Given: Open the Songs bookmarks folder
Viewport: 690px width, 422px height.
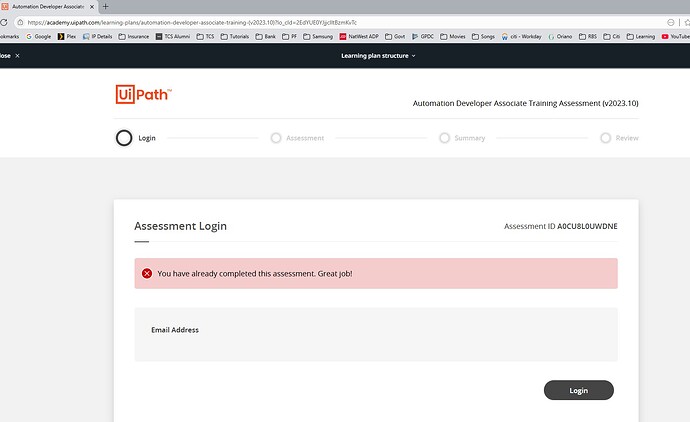Looking at the screenshot, I should (x=483, y=37).
